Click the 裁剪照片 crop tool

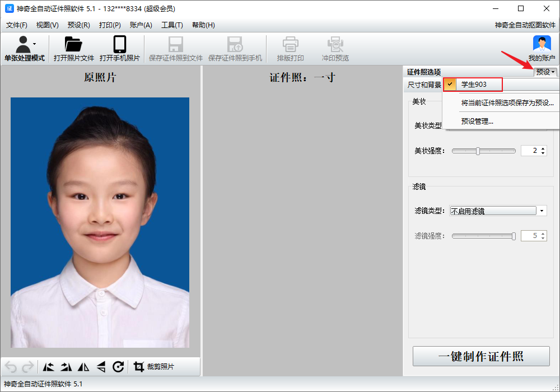click(x=153, y=367)
